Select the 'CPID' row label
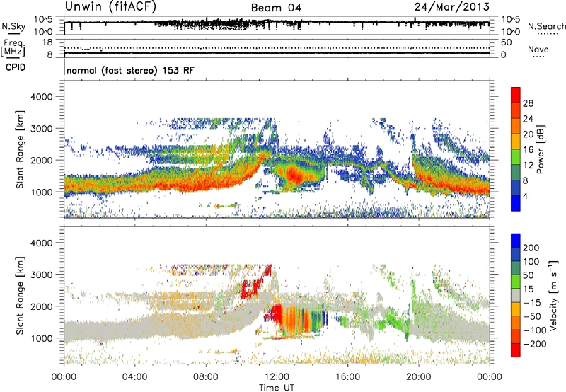 (x=16, y=67)
